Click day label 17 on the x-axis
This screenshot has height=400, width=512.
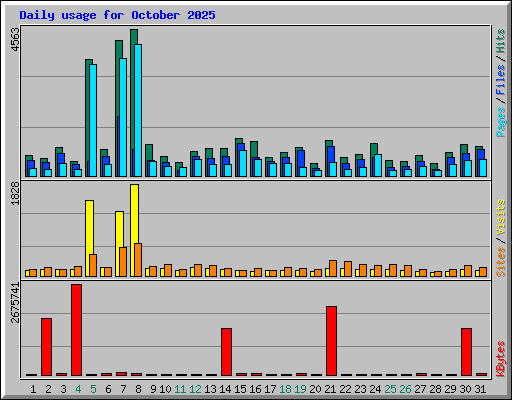pyautogui.click(x=270, y=389)
